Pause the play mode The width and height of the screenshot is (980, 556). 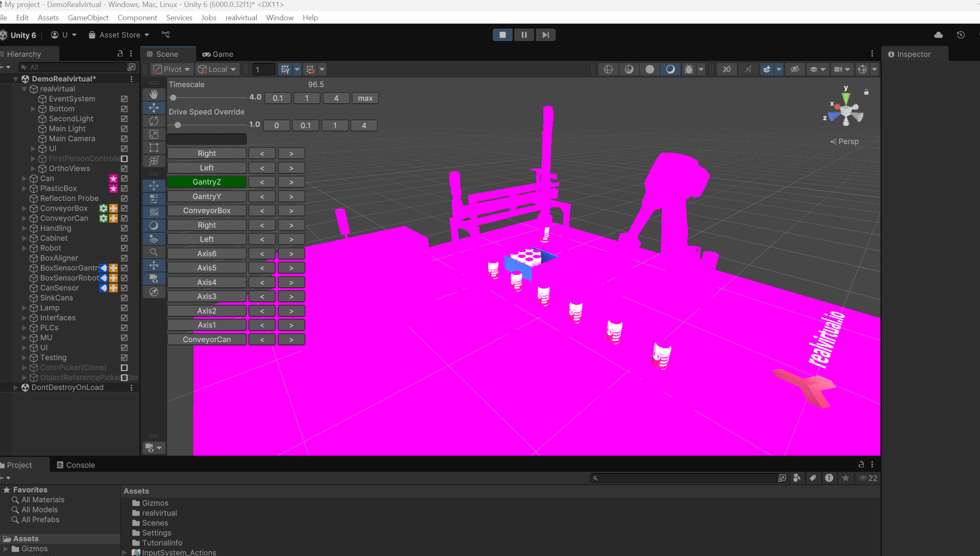click(x=524, y=35)
